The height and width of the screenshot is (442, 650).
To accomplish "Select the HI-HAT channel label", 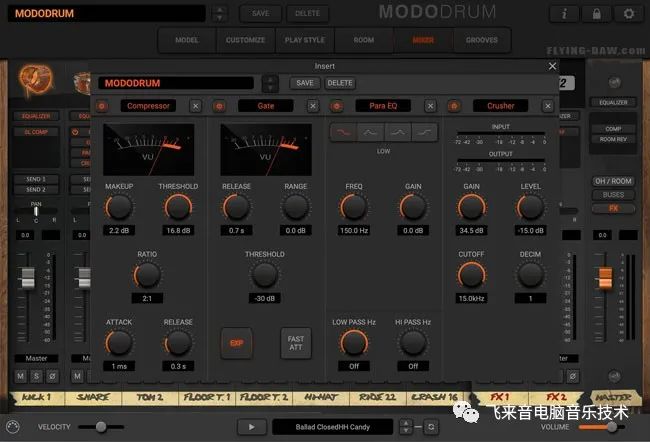I will [x=321, y=397].
